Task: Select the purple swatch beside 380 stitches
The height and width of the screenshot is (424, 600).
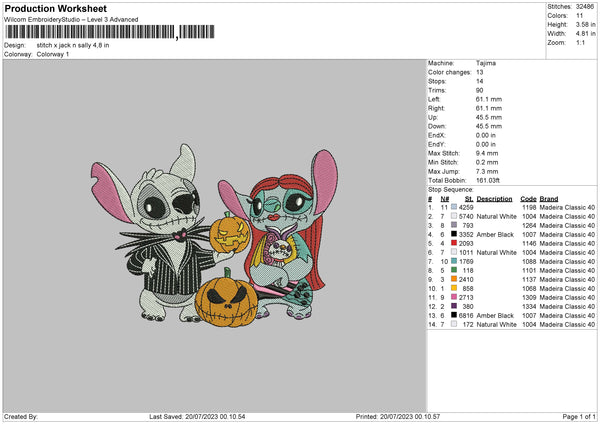Action: (454, 306)
